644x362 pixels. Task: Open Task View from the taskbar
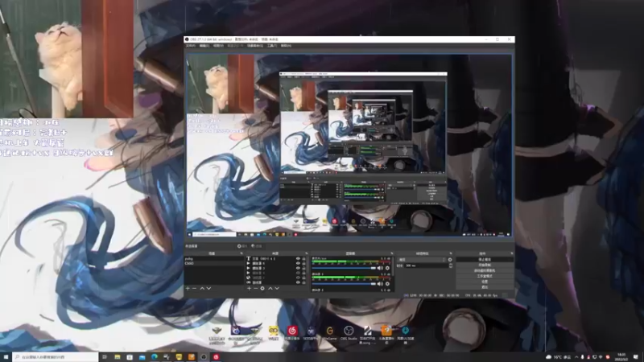tap(105, 357)
